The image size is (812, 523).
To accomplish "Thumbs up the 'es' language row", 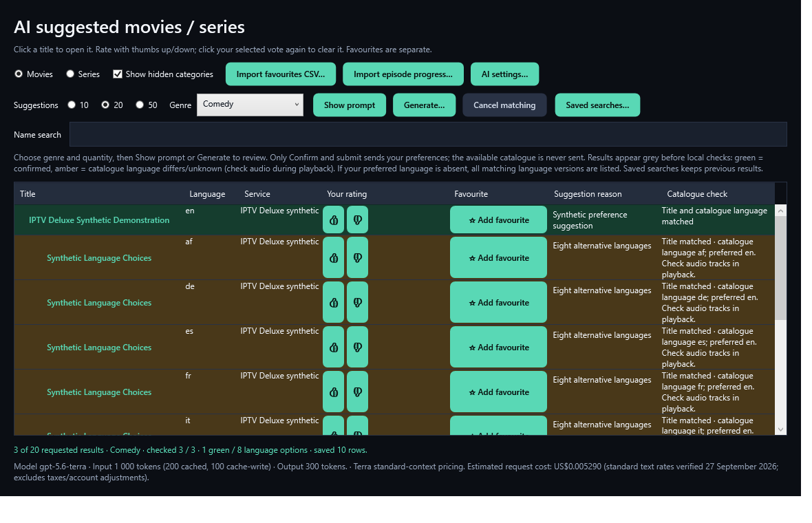I will pos(334,347).
